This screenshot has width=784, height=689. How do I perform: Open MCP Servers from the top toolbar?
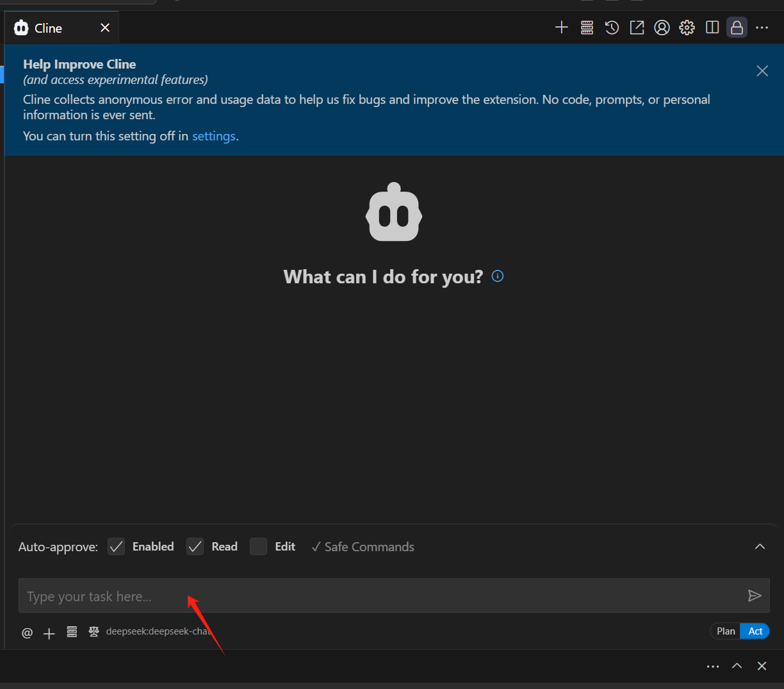(587, 28)
